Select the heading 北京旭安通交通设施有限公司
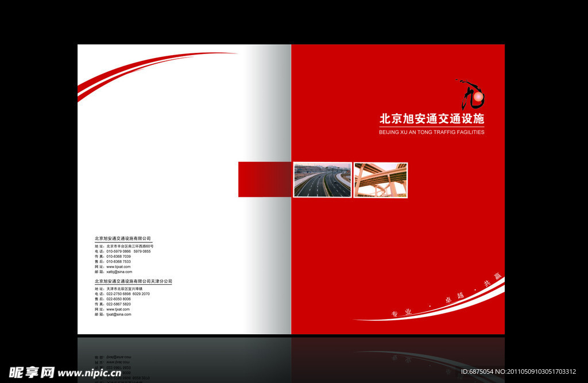This screenshot has height=383, width=588. click(x=123, y=238)
